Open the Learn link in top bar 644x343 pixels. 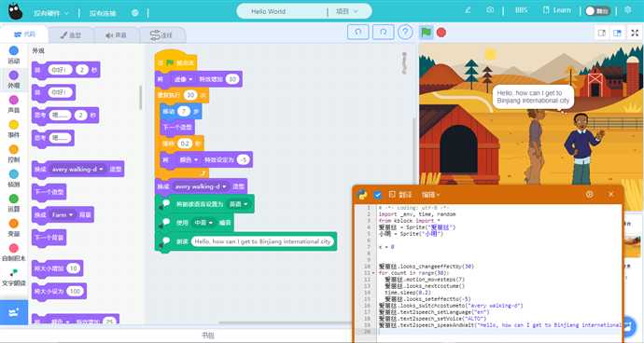point(557,10)
